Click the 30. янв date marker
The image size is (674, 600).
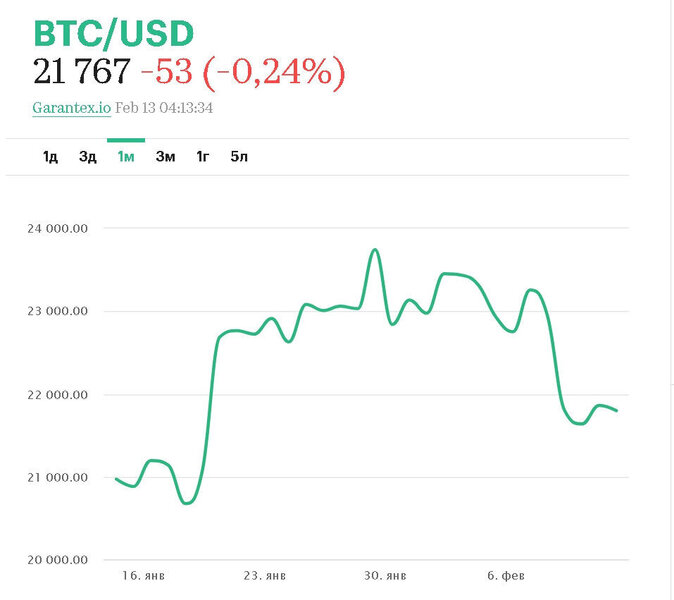tap(384, 576)
